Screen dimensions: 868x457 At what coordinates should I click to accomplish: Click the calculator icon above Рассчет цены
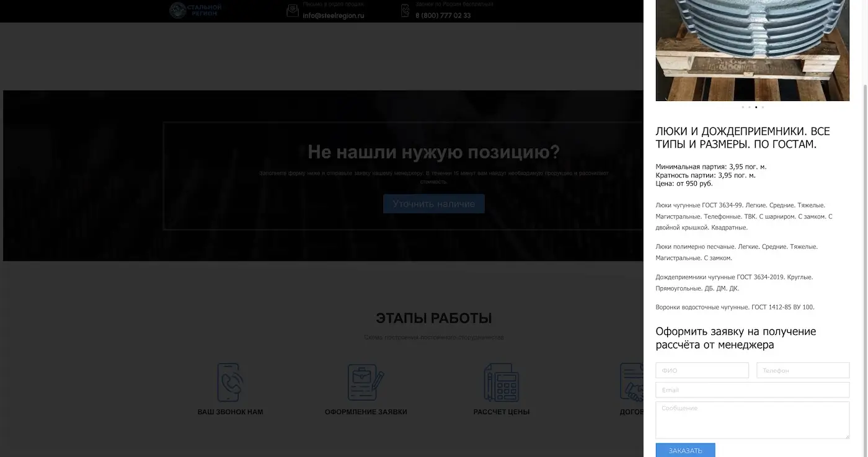[x=502, y=383]
